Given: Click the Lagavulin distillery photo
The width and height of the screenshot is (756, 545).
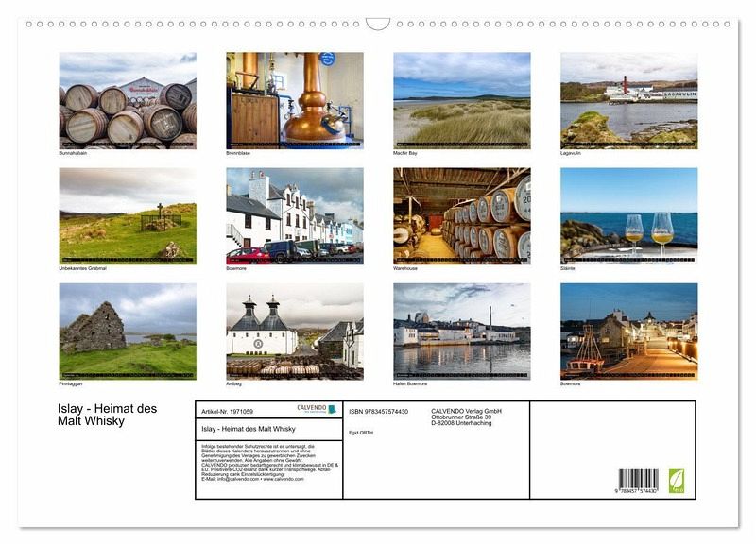Looking at the screenshot, I should click(x=628, y=101).
